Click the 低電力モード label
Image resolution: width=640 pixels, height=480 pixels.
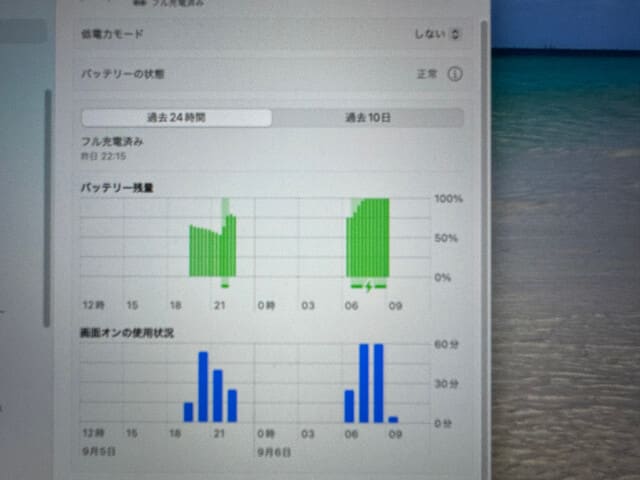[x=112, y=34]
